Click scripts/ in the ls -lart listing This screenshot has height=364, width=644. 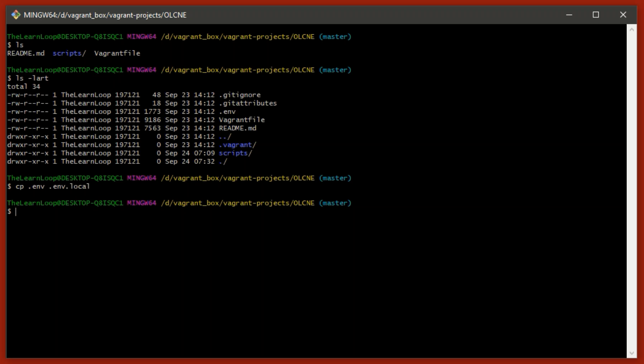pyautogui.click(x=235, y=153)
